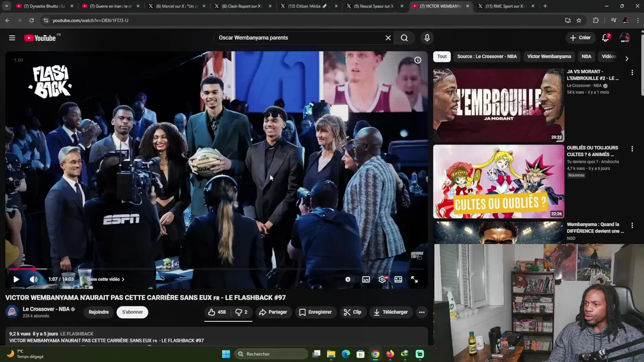Click the Chrome address bar URL
644x362 pixels.
(91, 20)
